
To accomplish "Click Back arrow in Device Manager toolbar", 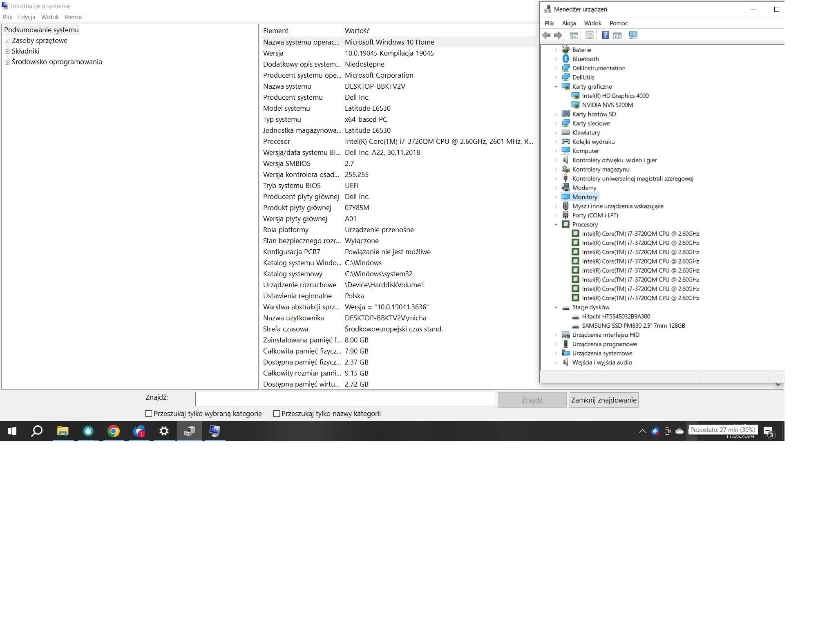I will [546, 35].
